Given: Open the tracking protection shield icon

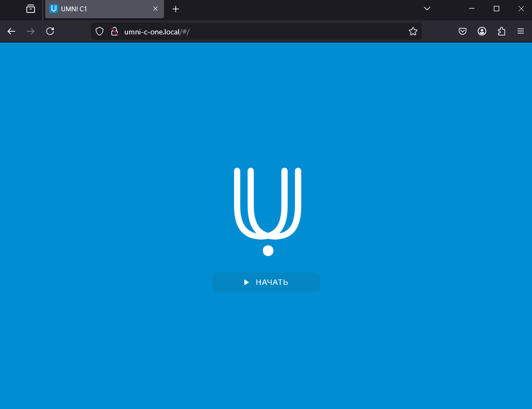Looking at the screenshot, I should [100, 32].
